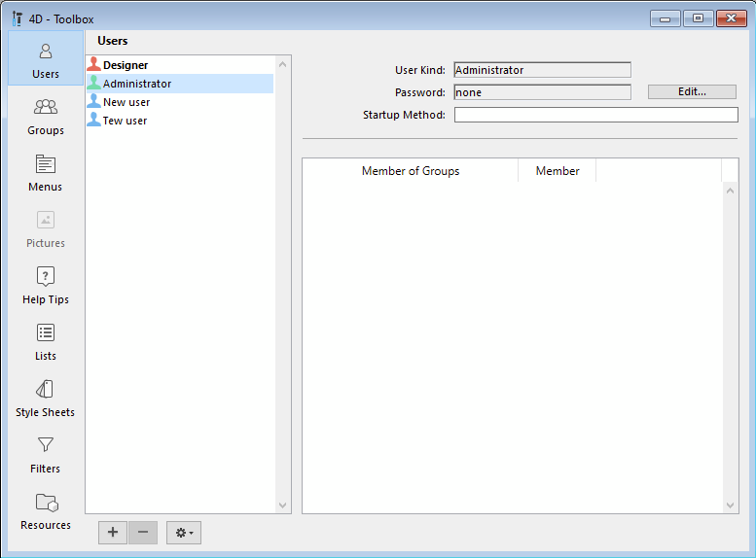Click the Password field
The width and height of the screenshot is (756, 558).
point(542,92)
